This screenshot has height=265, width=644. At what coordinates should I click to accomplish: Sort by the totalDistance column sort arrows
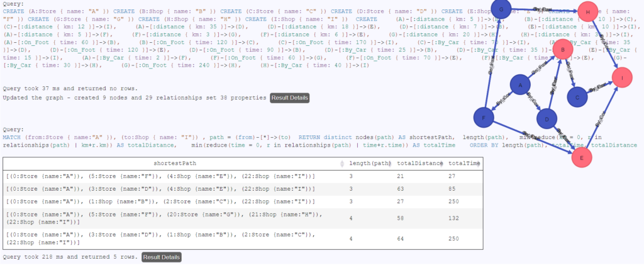(x=442, y=164)
